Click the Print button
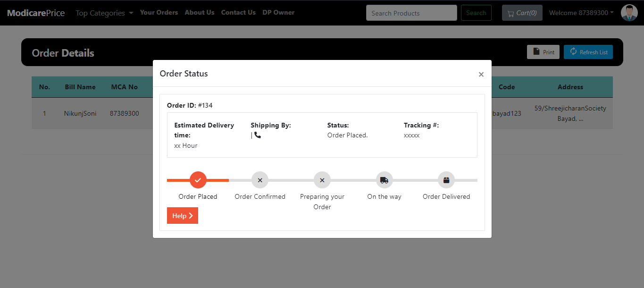The height and width of the screenshot is (288, 644). pyautogui.click(x=543, y=52)
